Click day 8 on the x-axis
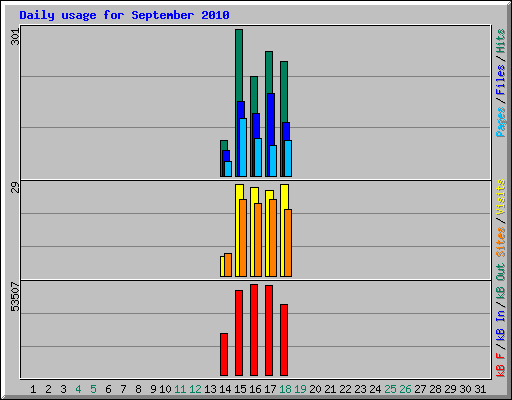This screenshot has width=512, height=400. 138,389
